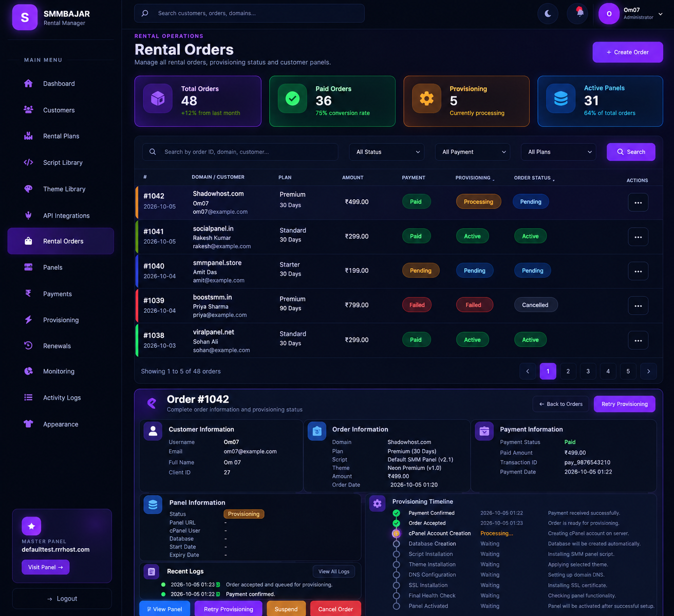Viewport: 674px width, 616px height.
Task: Click View All Logs button
Action: click(334, 571)
